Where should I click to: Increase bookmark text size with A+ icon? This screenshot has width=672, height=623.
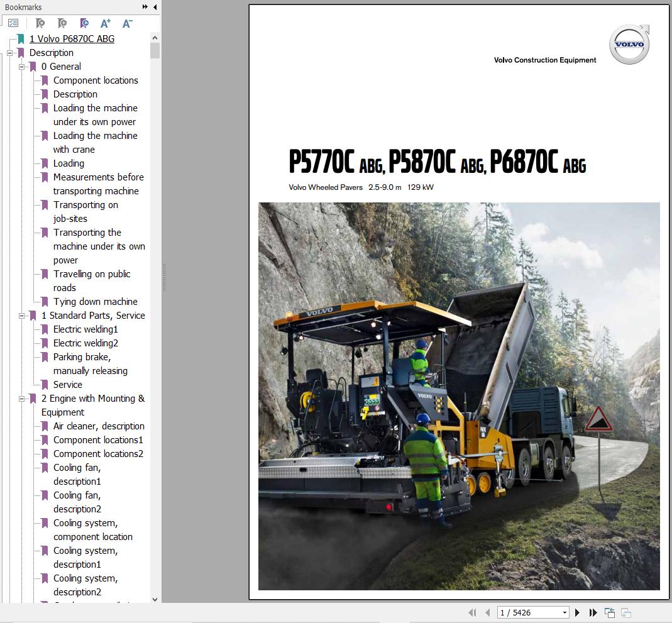click(106, 23)
